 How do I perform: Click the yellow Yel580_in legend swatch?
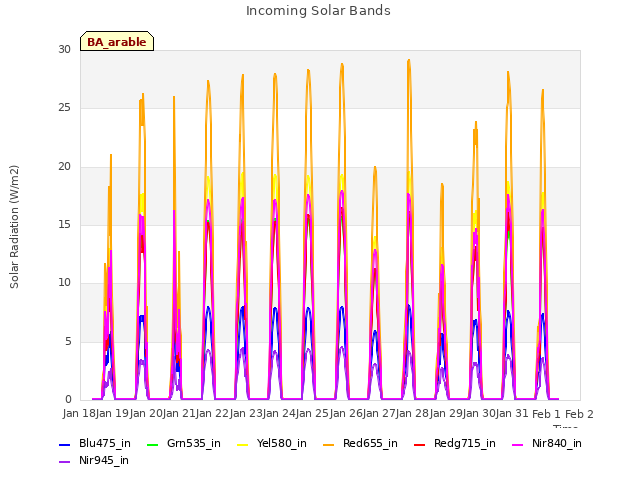[x=242, y=444]
